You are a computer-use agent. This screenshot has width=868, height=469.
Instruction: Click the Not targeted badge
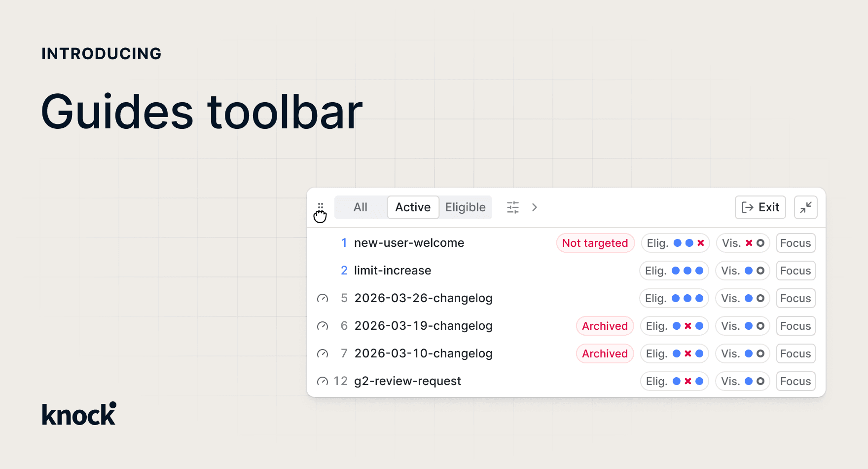(x=595, y=243)
